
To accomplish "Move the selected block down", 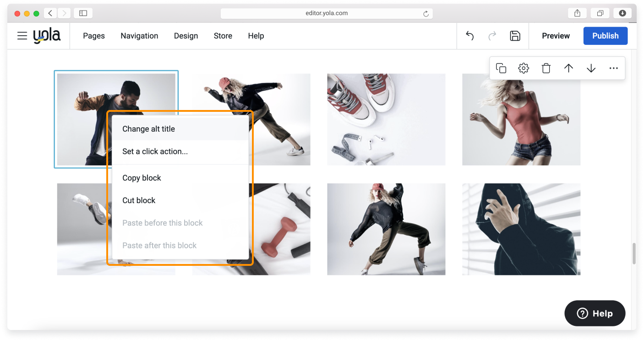I will [591, 68].
